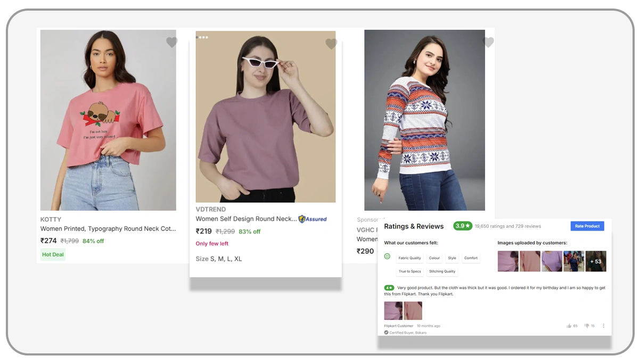The width and height of the screenshot is (640, 364).
Task: Click heart icon on VDTREND mauve t-shirt
Action: [x=331, y=44]
